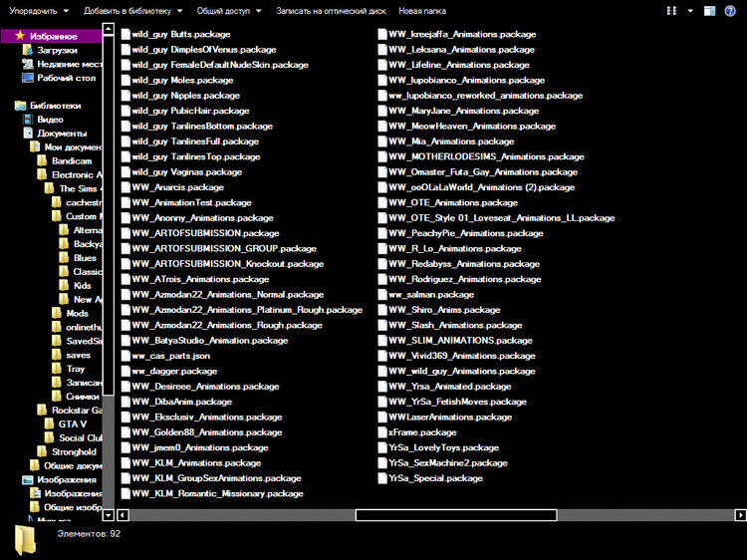Select file WW_Redabyss_Animations.package
This screenshot has height=560, width=747.
pos(459,264)
